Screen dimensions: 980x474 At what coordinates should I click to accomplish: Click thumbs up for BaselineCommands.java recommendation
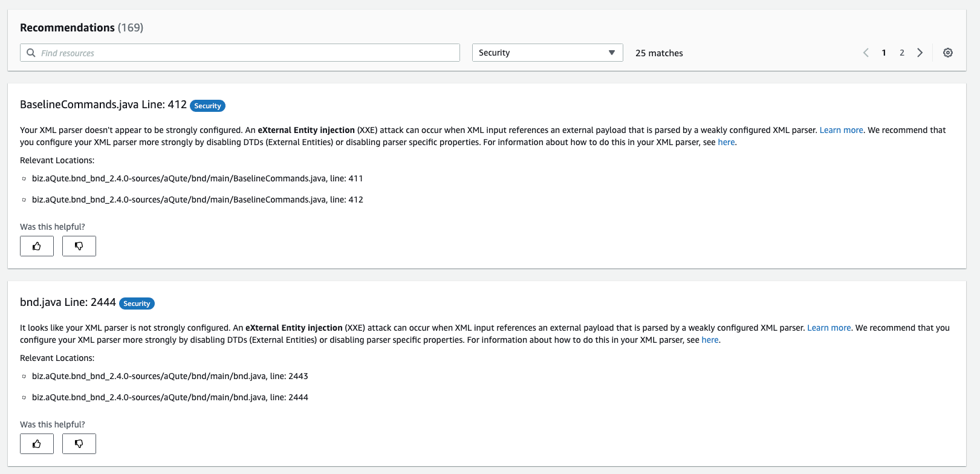tap(37, 246)
